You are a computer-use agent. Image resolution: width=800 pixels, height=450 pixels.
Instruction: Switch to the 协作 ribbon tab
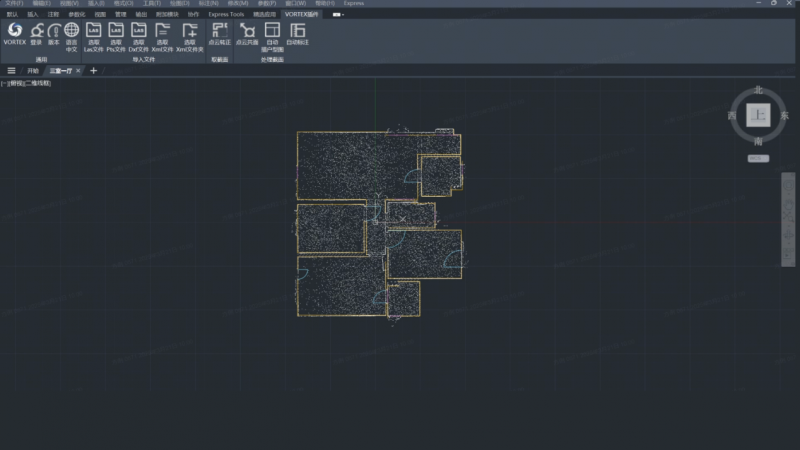pos(193,14)
